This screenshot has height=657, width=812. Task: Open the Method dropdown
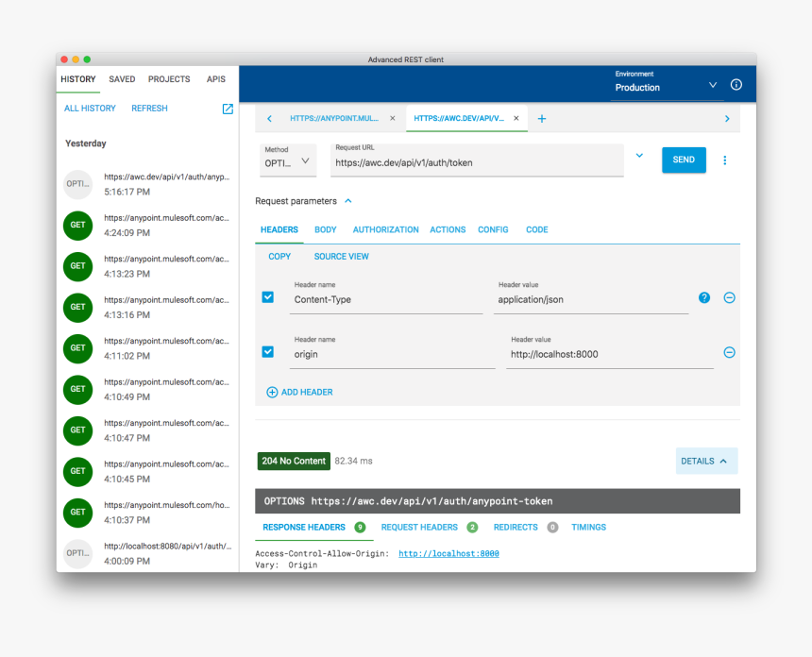pos(288,161)
